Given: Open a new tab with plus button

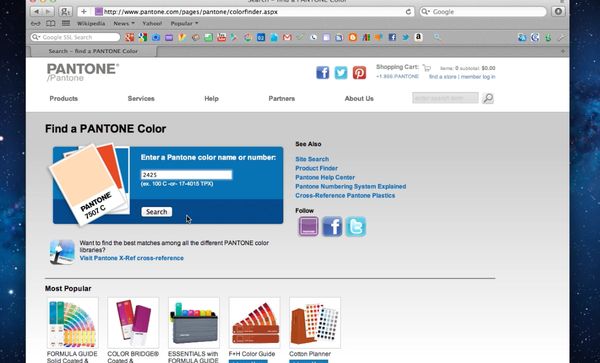Looking at the screenshot, I should pyautogui.click(x=563, y=51).
